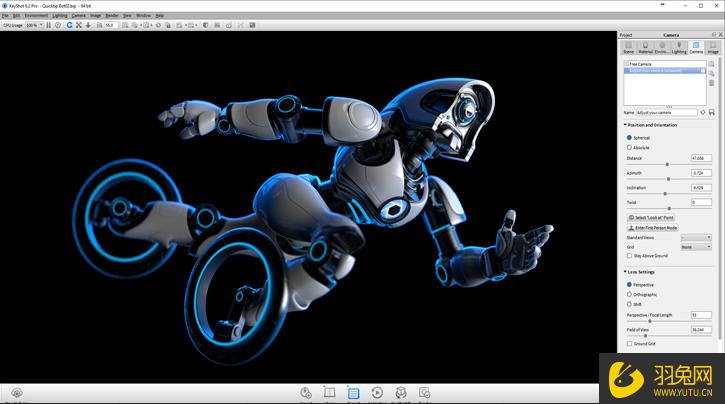Click the Enter First Person Mode button
The height and width of the screenshot is (404, 725).
tap(651, 227)
